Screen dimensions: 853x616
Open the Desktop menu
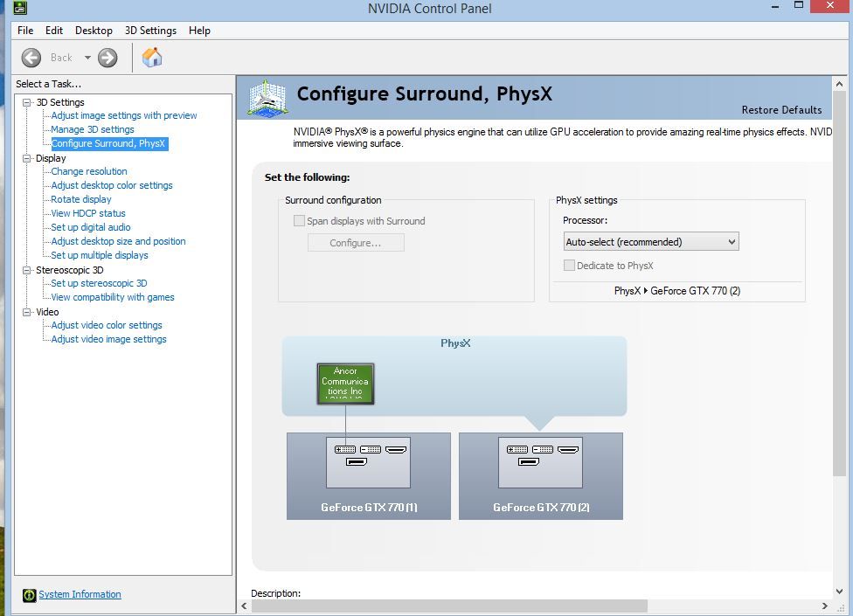[x=94, y=31]
